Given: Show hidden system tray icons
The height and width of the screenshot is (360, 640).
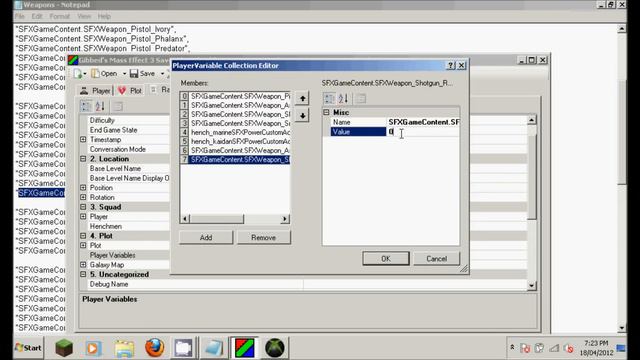Looking at the screenshot, I should (x=512, y=347).
